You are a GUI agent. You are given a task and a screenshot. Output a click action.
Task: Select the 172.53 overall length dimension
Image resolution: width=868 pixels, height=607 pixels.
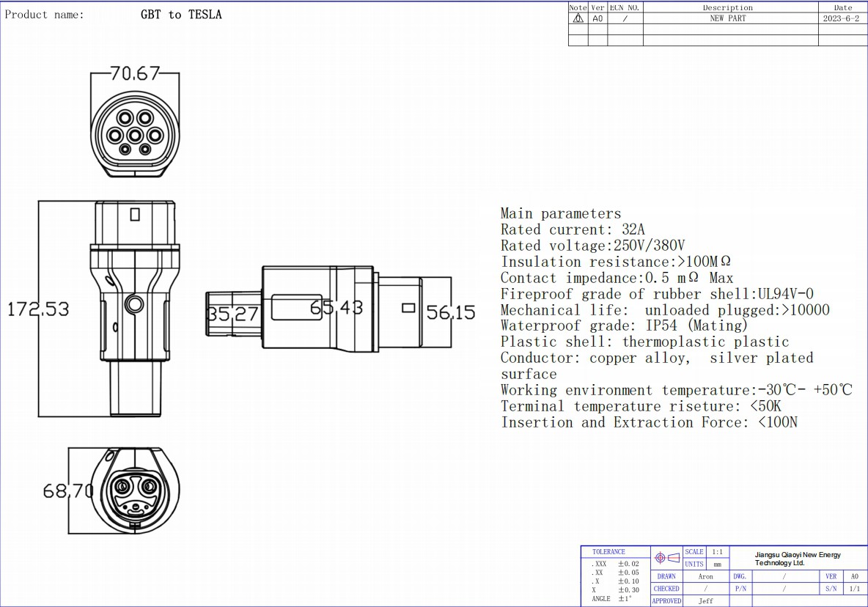pos(38,309)
